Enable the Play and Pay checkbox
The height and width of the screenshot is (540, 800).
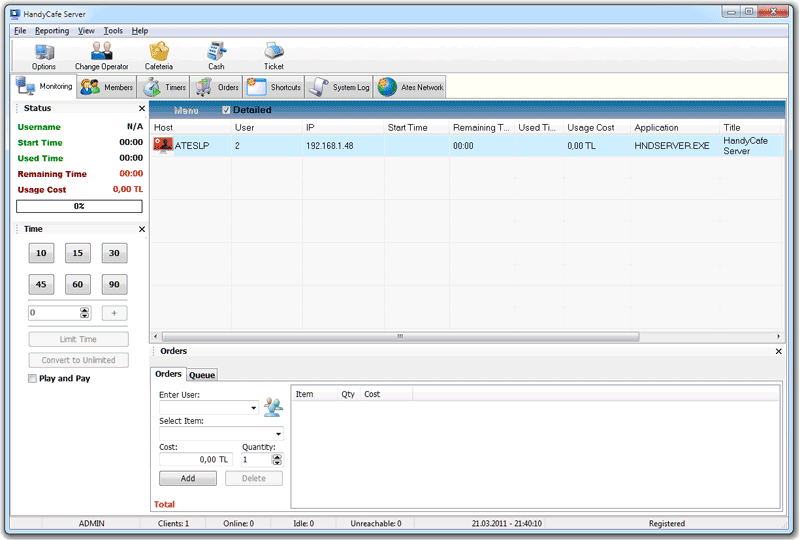(x=33, y=379)
